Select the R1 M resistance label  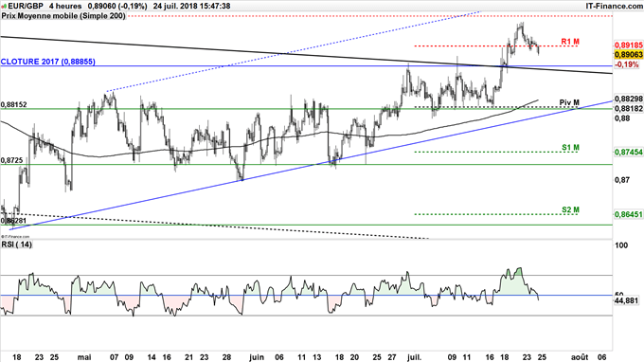(570, 42)
